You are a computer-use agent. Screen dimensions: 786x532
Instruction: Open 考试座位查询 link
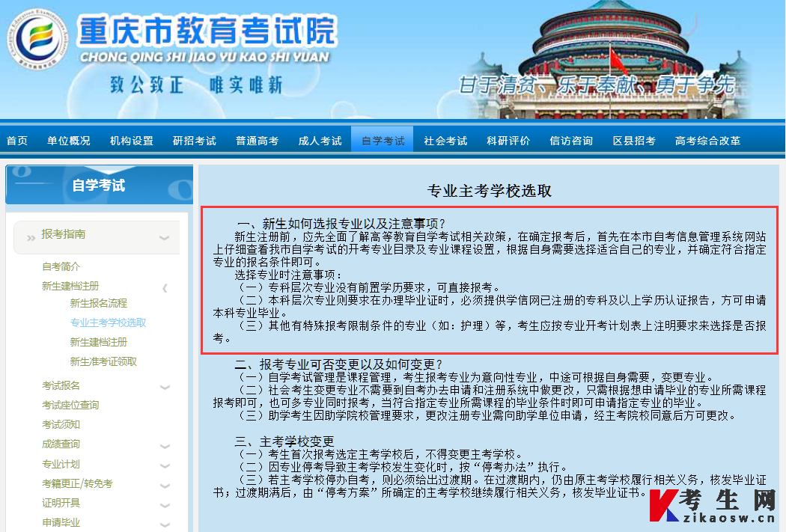coord(70,405)
